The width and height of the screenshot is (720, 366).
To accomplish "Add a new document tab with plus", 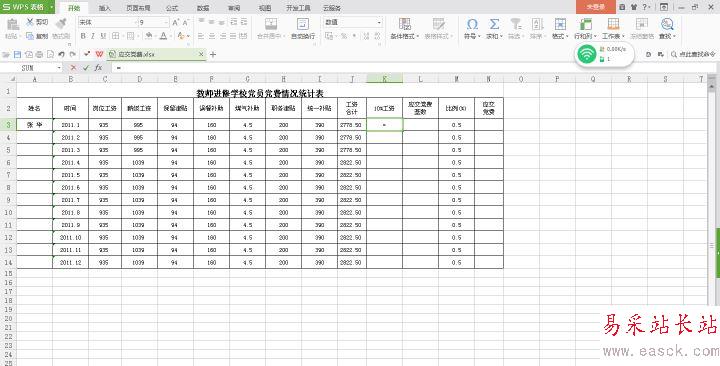I will tap(213, 54).
